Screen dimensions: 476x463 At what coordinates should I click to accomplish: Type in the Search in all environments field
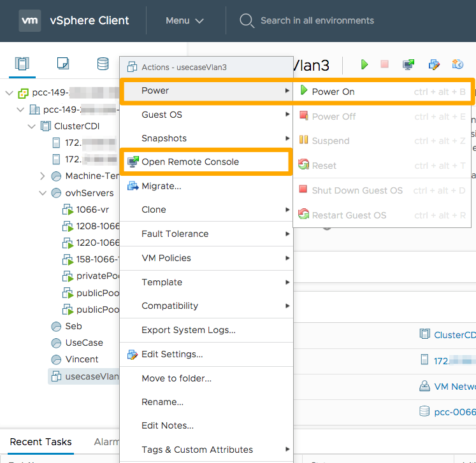[317, 21]
